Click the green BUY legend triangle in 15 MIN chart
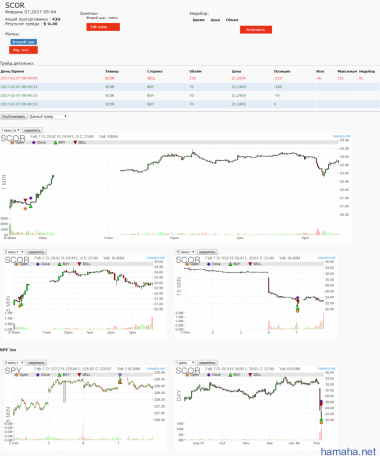 pyautogui.click(x=230, y=264)
